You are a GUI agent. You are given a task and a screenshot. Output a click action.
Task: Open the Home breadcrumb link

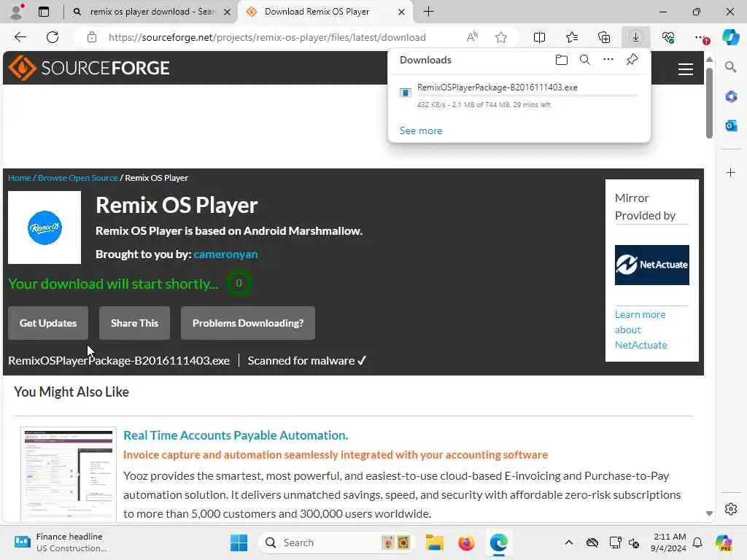coord(20,178)
